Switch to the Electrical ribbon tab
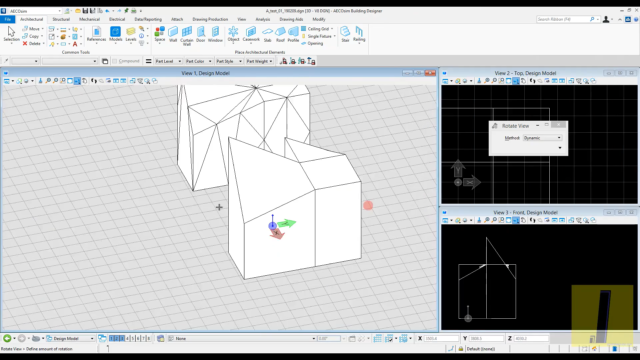The width and height of the screenshot is (640, 360). click(x=117, y=19)
